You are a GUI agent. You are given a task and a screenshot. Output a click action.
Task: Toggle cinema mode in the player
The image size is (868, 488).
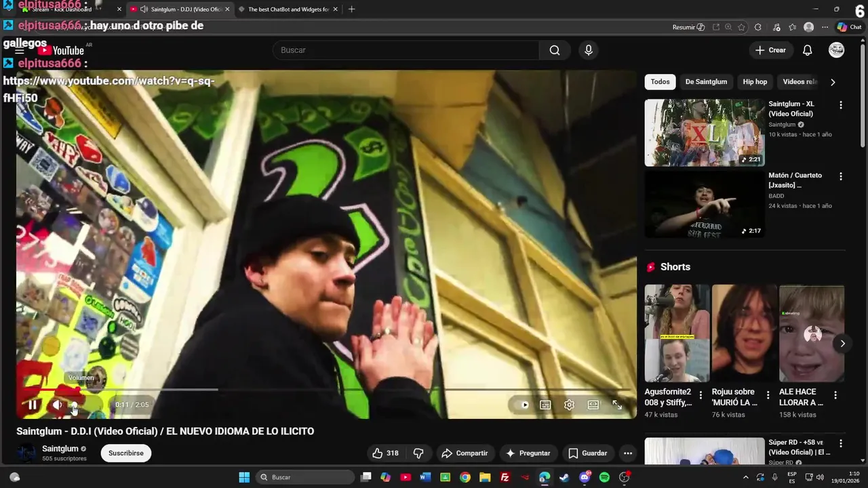(x=593, y=405)
